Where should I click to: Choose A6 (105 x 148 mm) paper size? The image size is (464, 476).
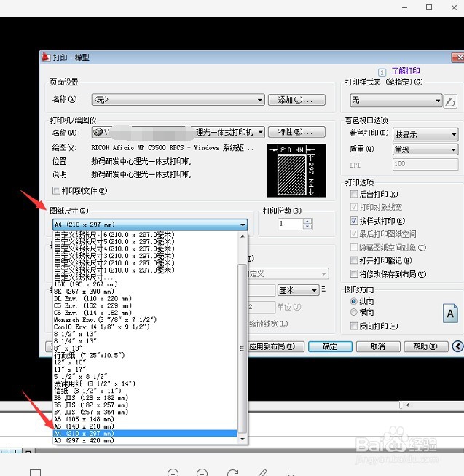coord(145,419)
